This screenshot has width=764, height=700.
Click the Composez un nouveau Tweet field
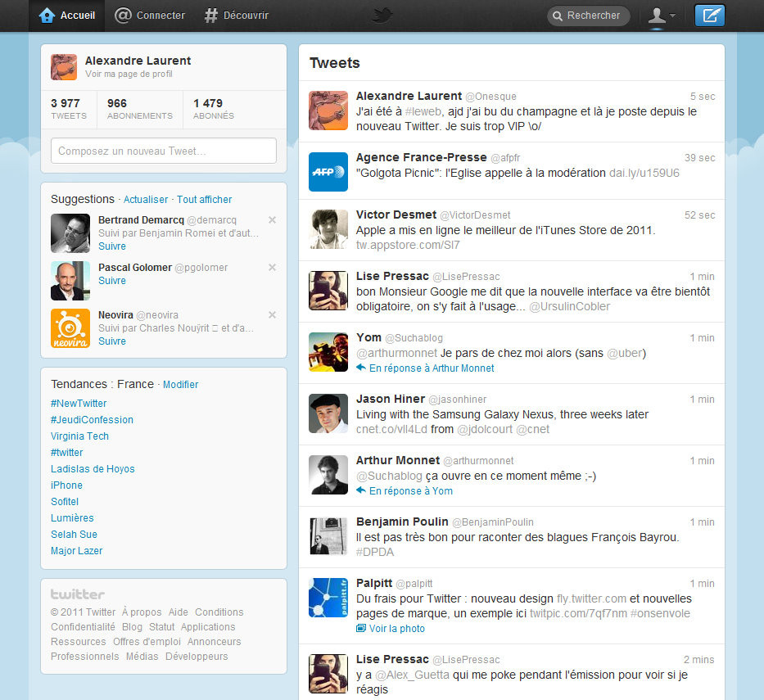click(163, 151)
